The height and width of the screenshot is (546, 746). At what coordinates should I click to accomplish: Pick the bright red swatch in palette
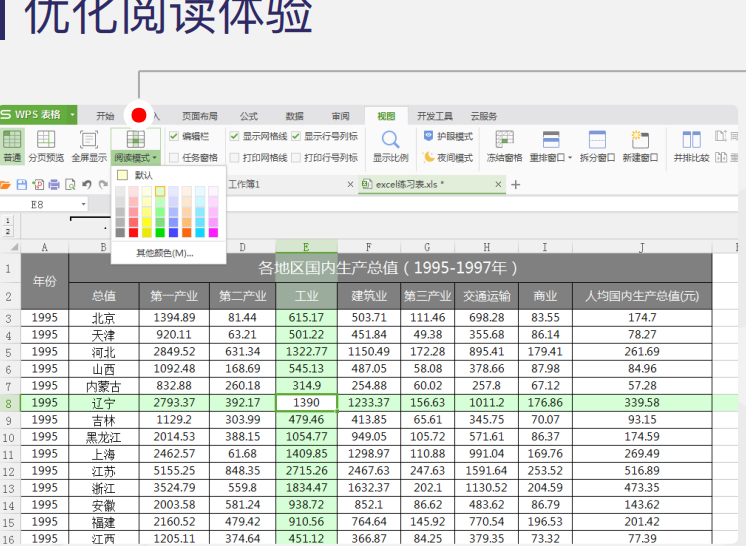133,233
